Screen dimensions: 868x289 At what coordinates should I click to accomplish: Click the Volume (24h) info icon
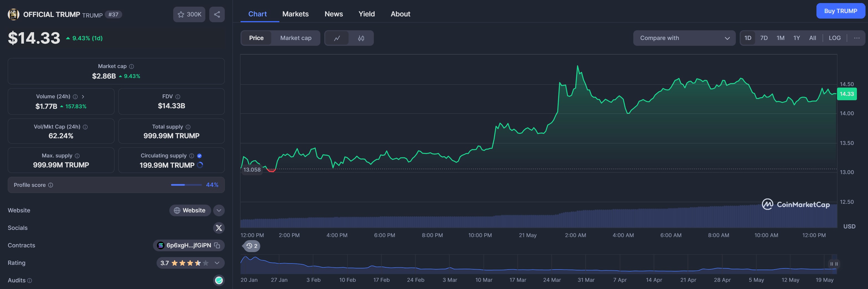coord(75,97)
